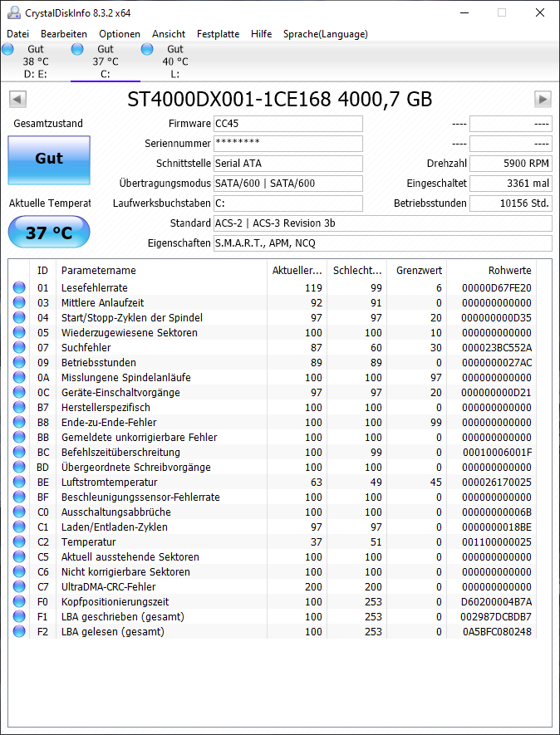Viewport: 560px width, 735px height.
Task: Click the Laufwerksbuchstaben field C:
Action: [288, 203]
